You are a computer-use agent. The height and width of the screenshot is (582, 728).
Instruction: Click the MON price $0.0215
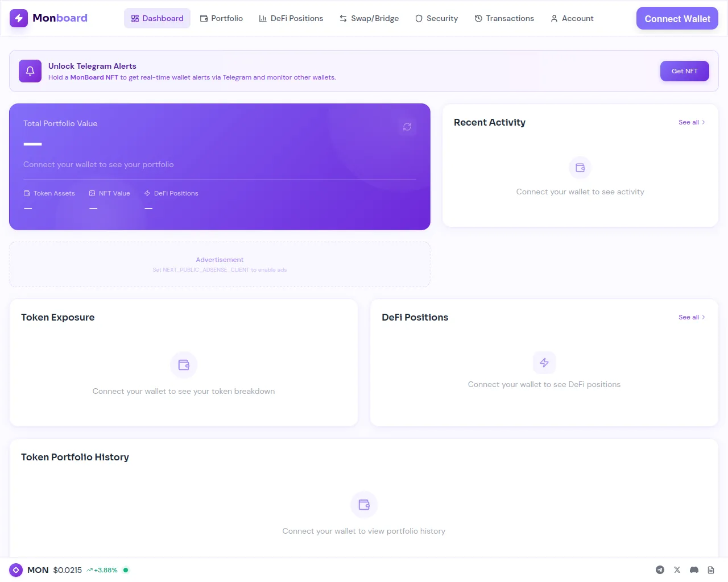[68, 570]
